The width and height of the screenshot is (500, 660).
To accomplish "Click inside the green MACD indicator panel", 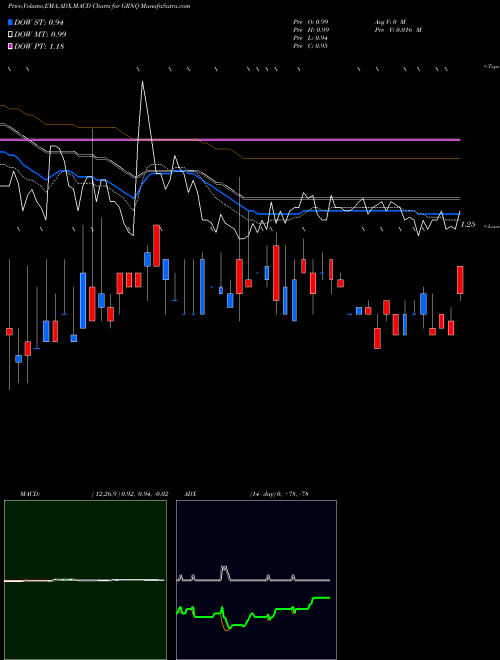I will coord(85,580).
